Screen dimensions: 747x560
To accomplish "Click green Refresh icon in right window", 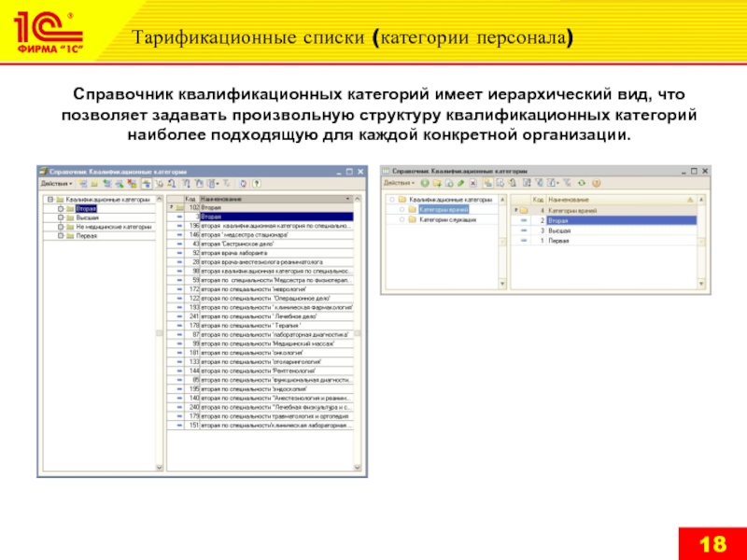I will [x=582, y=183].
